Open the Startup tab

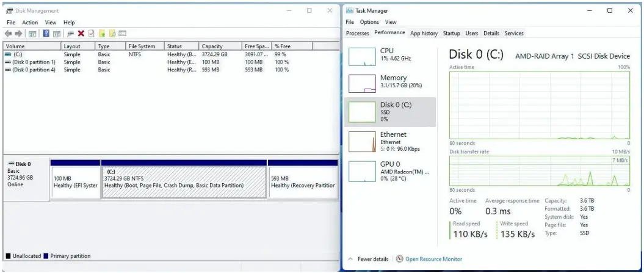[451, 34]
